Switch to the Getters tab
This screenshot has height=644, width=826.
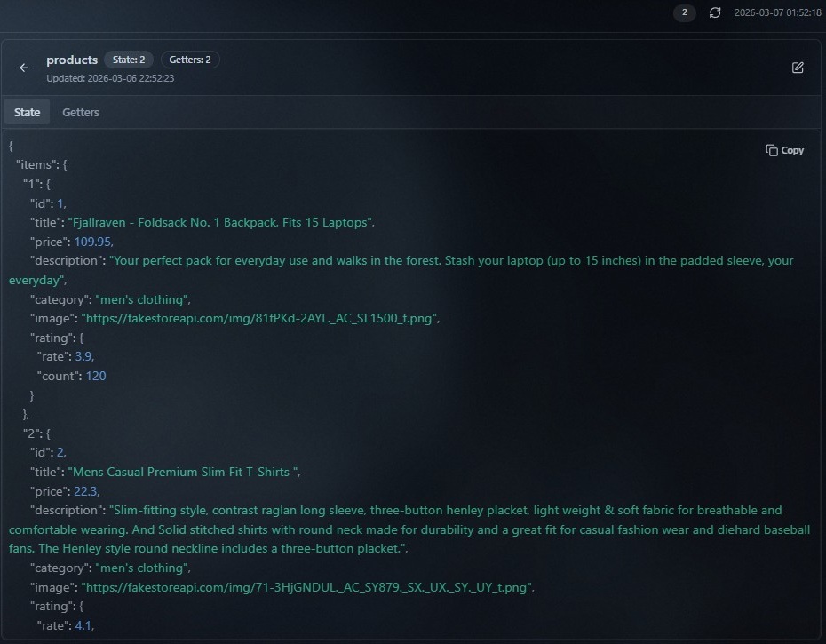81,113
